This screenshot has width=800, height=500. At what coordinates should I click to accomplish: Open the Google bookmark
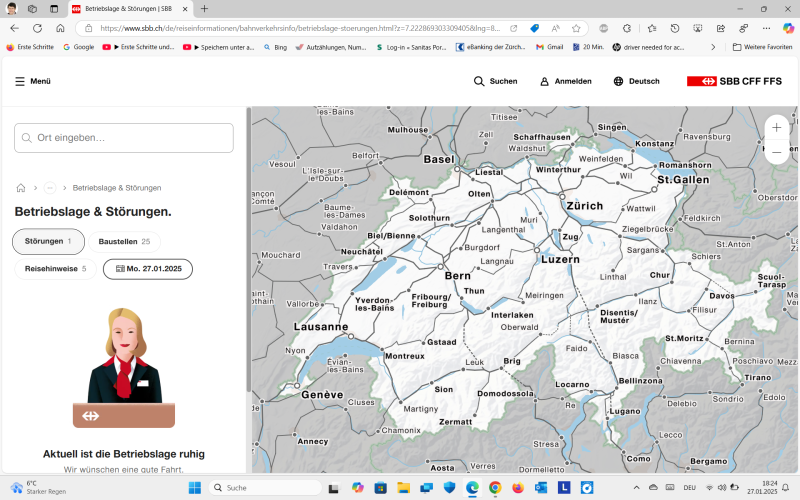point(79,47)
